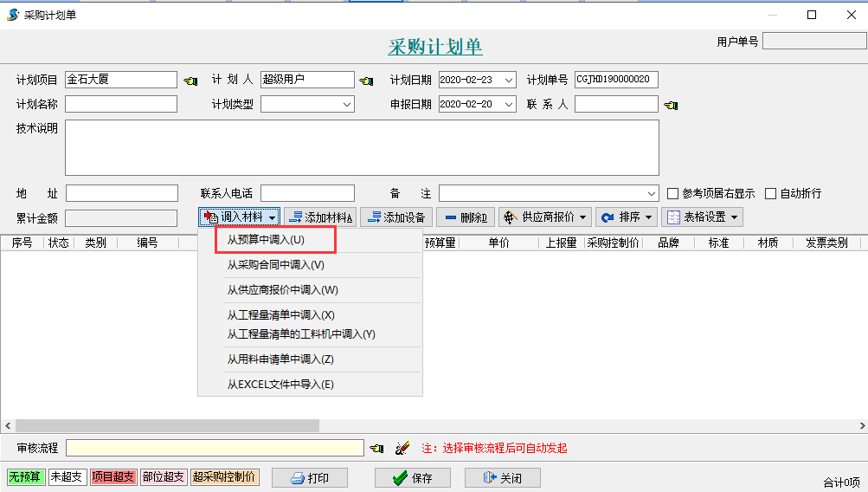The image size is (868, 492).
Task: Expand the 计划日期 date picker
Action: coord(509,80)
